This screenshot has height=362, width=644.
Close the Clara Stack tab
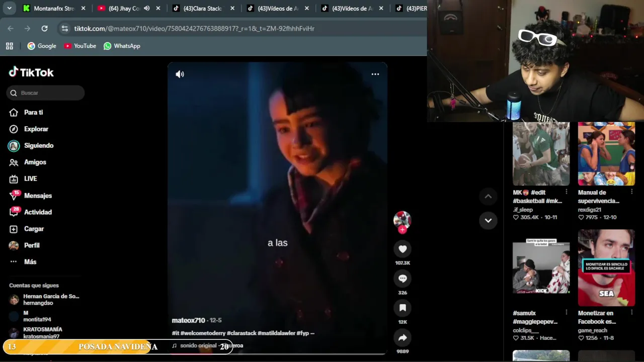tap(232, 8)
